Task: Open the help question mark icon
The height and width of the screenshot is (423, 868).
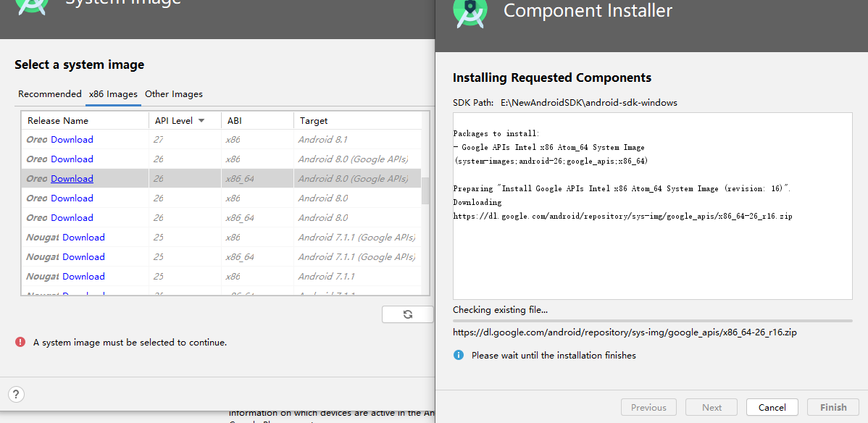Action: coord(16,394)
